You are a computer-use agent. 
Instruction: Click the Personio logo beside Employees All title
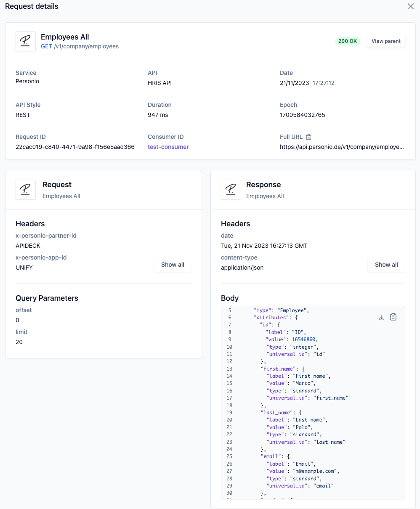(26, 41)
